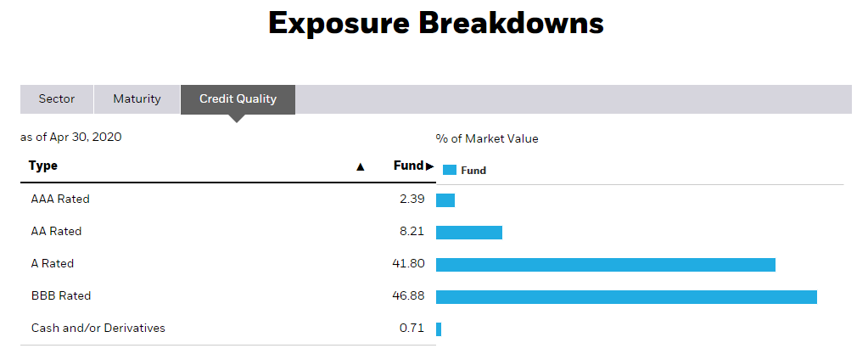Click the BBB Rated bar
This screenshot has width=868, height=354.
(x=626, y=296)
